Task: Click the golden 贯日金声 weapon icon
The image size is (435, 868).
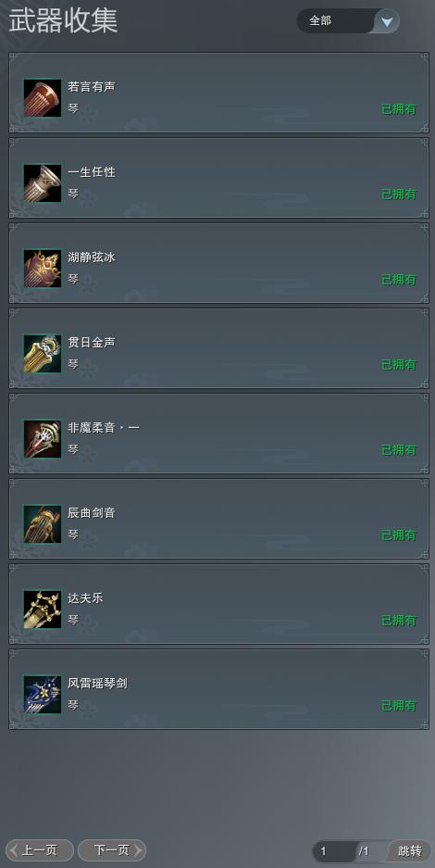Action: 43,354
